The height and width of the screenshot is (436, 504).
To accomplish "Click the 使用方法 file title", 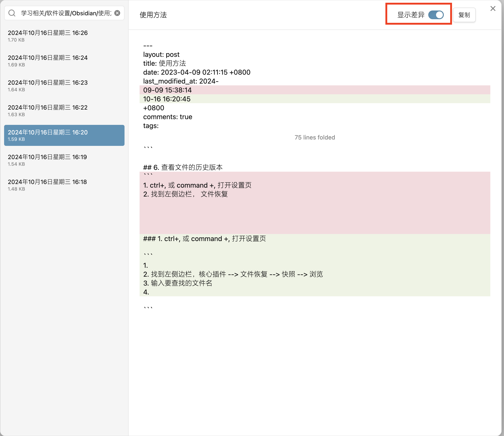I will pyautogui.click(x=153, y=15).
